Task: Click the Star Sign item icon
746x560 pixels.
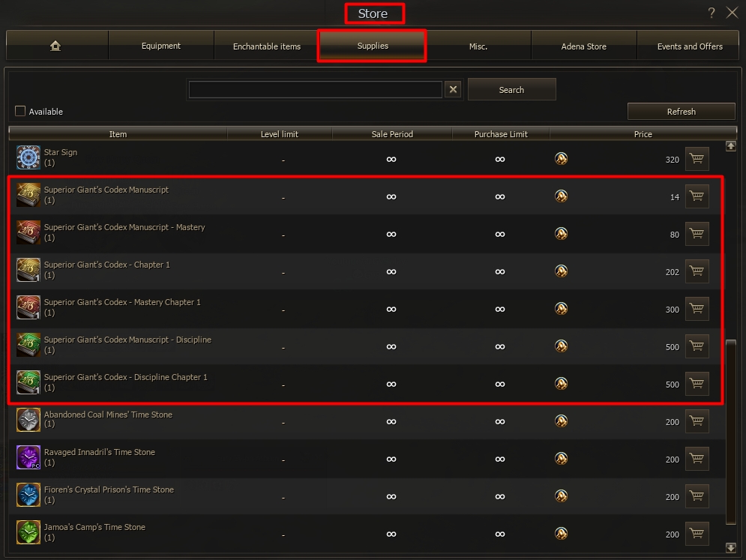Action: pos(28,157)
